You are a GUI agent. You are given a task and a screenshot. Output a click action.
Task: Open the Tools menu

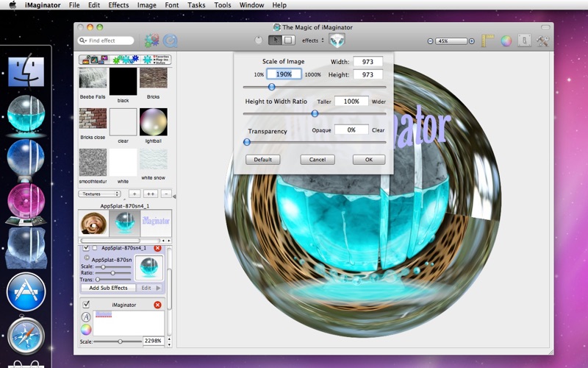point(223,5)
